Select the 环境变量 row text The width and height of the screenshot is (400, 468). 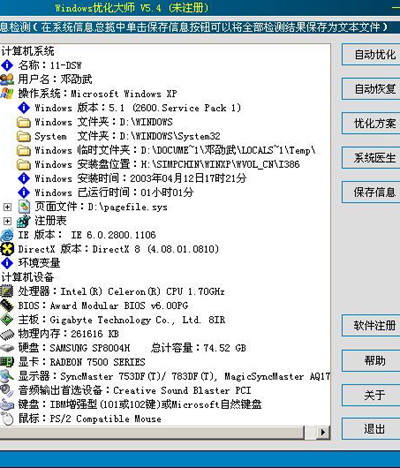coord(39,263)
